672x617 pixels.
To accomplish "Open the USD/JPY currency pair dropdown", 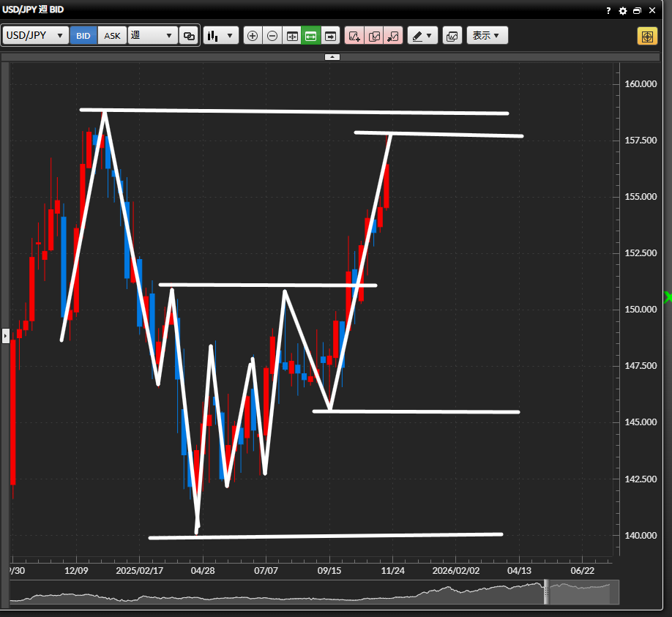I will click(x=36, y=36).
